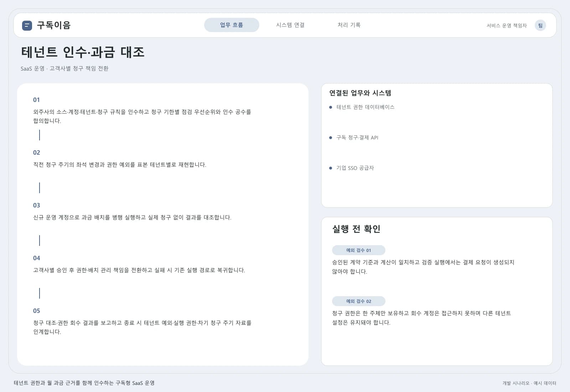Select step number 04
The image size is (570, 392).
36,258
